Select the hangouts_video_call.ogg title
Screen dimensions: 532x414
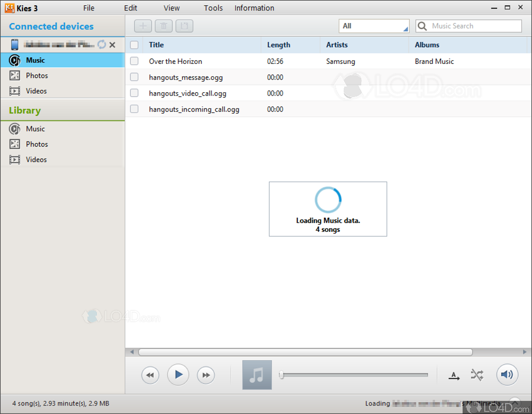point(187,93)
